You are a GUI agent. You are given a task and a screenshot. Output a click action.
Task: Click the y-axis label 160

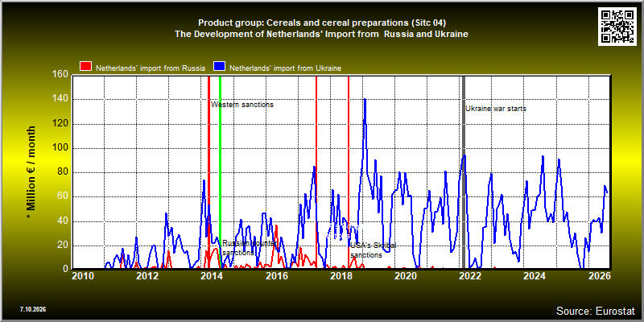(x=60, y=74)
